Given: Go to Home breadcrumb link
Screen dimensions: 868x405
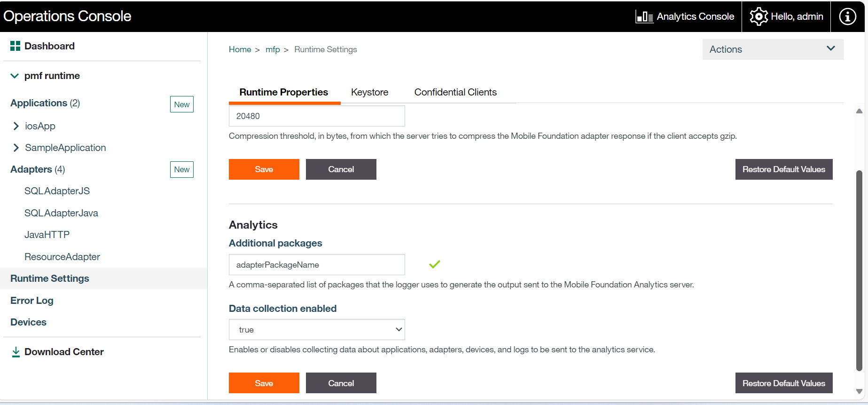Looking at the screenshot, I should coord(240,49).
